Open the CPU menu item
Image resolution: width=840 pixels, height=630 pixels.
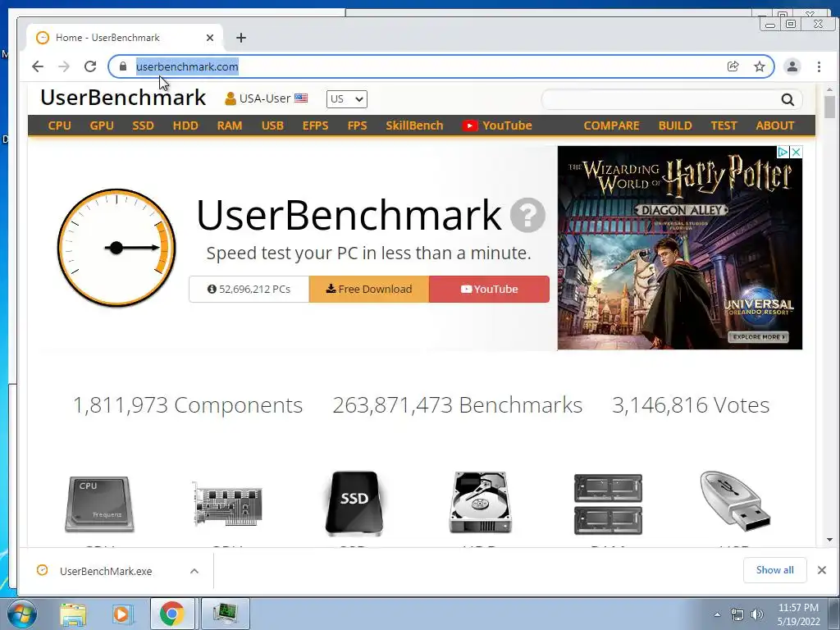(x=59, y=126)
